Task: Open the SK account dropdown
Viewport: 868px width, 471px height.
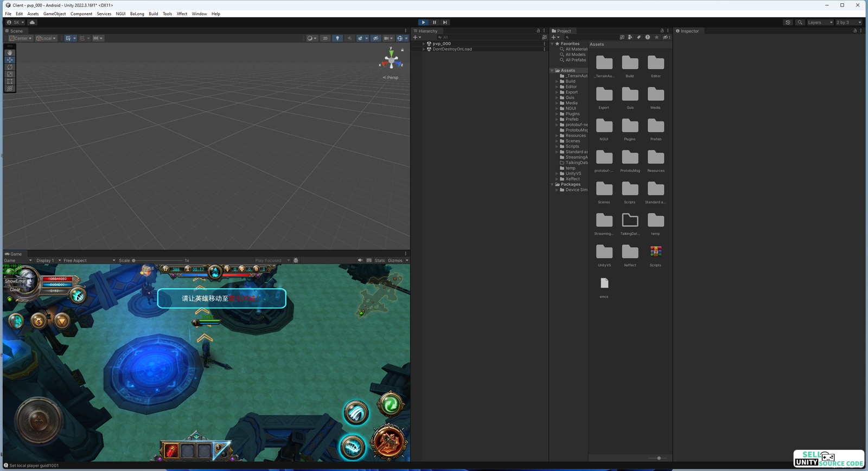Action: (16, 22)
